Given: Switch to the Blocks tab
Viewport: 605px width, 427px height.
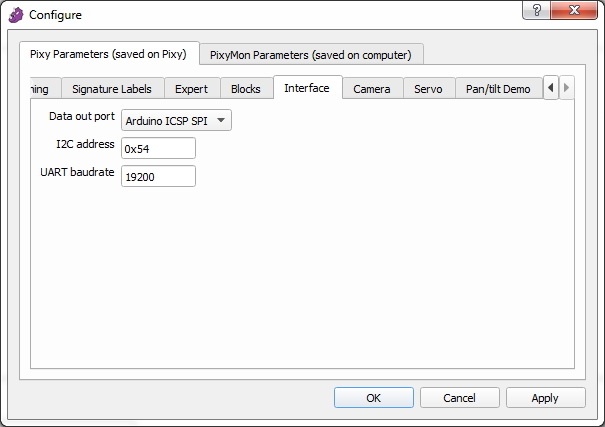Looking at the screenshot, I should [245, 89].
